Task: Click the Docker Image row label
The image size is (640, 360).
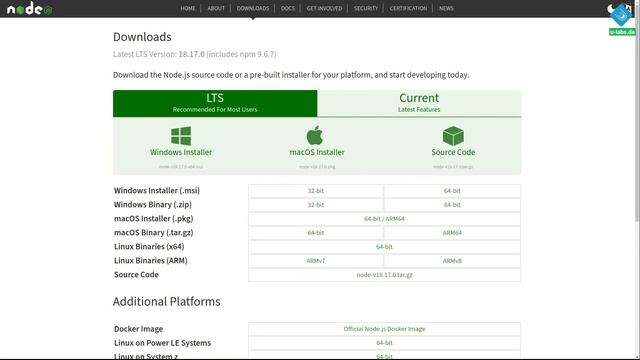Action: click(x=138, y=329)
